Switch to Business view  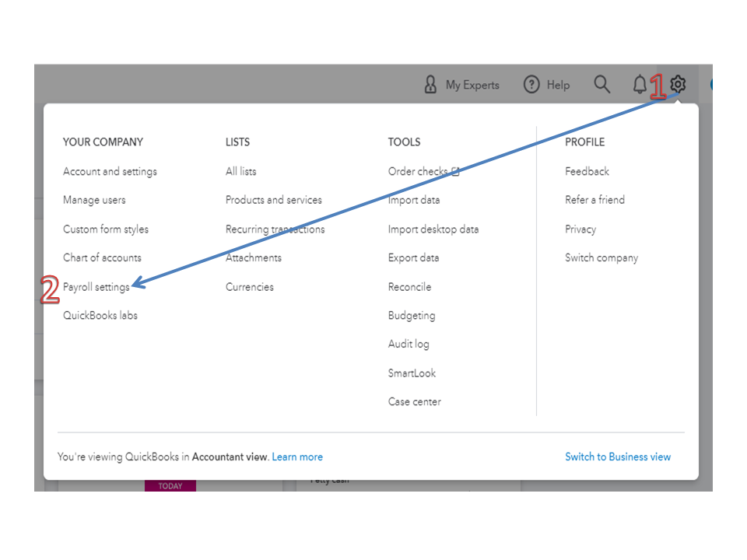[x=618, y=457]
